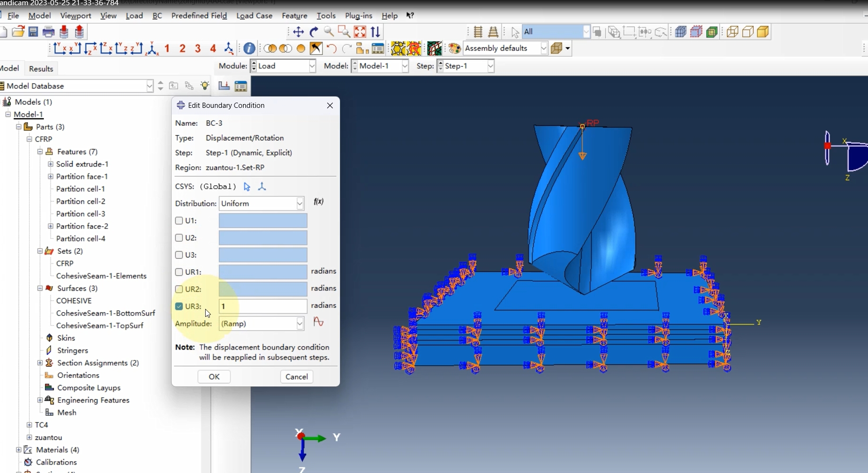
Task: Apply view number 3
Action: tap(198, 48)
